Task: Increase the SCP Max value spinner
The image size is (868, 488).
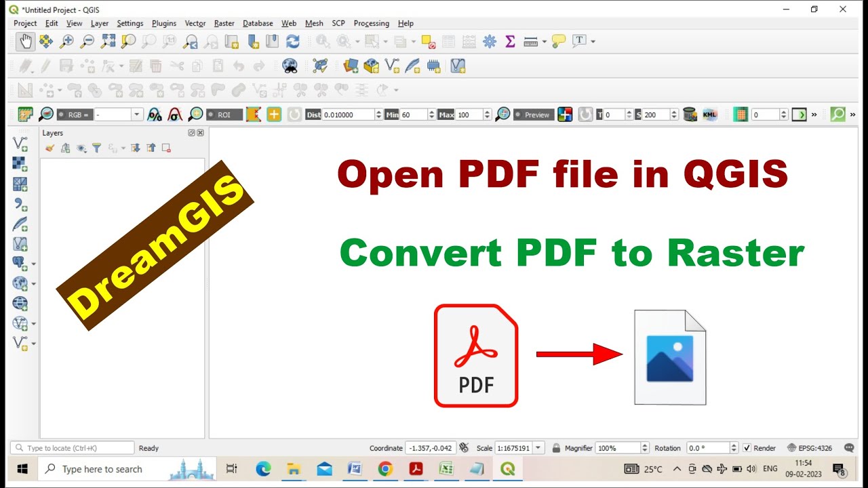Action: tap(487, 112)
